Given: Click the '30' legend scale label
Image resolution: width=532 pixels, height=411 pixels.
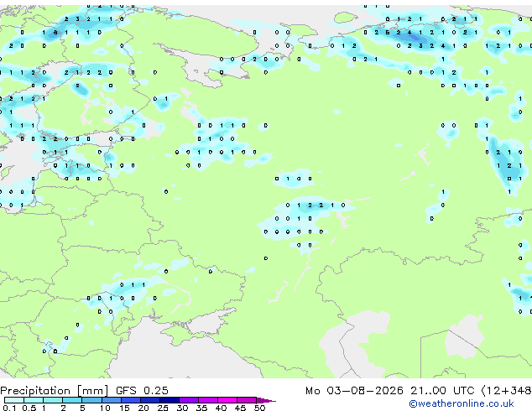Looking at the screenshot, I should (182, 408).
